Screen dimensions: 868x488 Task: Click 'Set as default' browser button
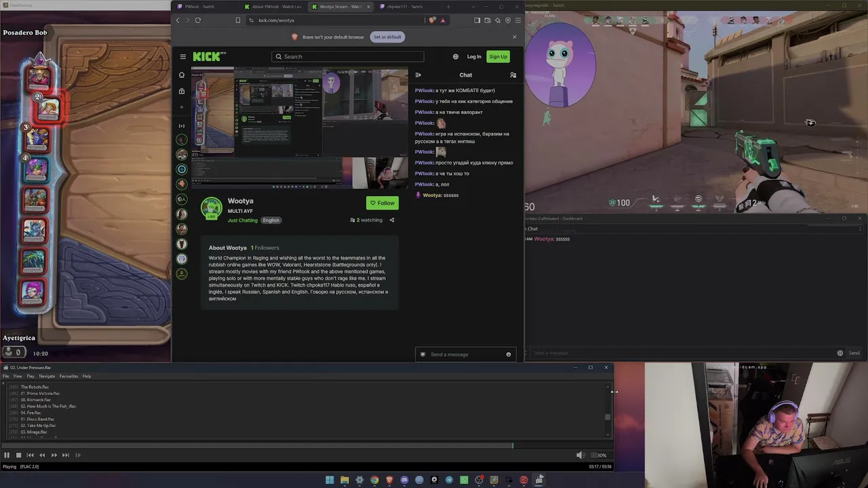click(387, 37)
